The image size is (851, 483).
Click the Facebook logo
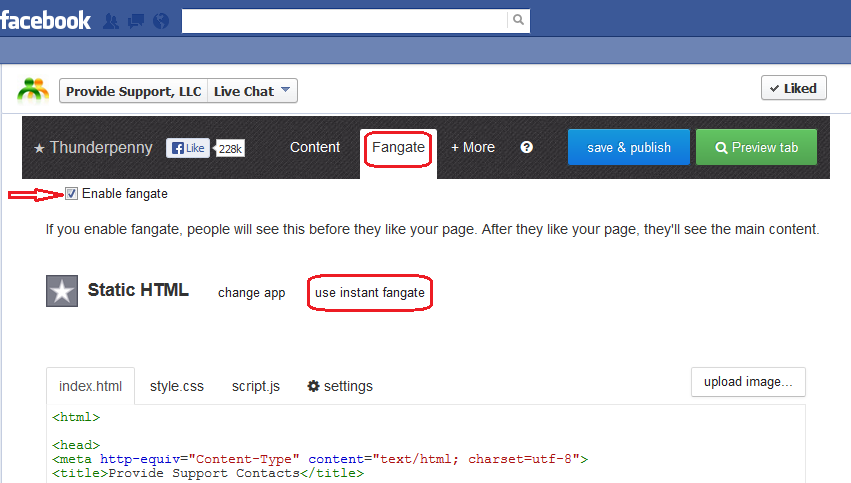click(x=46, y=21)
